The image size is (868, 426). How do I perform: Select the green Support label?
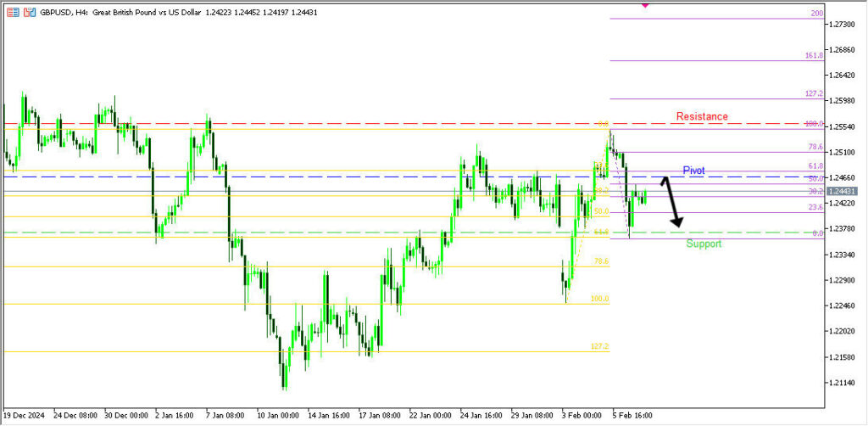click(x=704, y=244)
